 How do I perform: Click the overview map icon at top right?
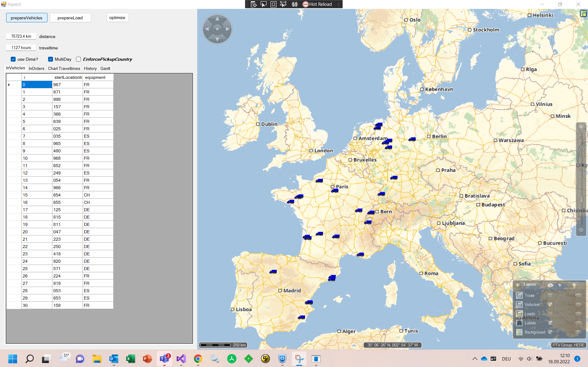point(583,13)
